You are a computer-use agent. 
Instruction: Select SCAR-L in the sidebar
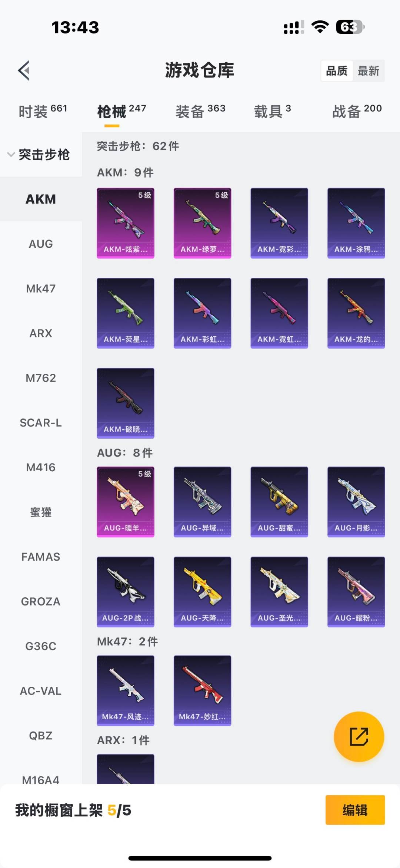click(x=41, y=423)
